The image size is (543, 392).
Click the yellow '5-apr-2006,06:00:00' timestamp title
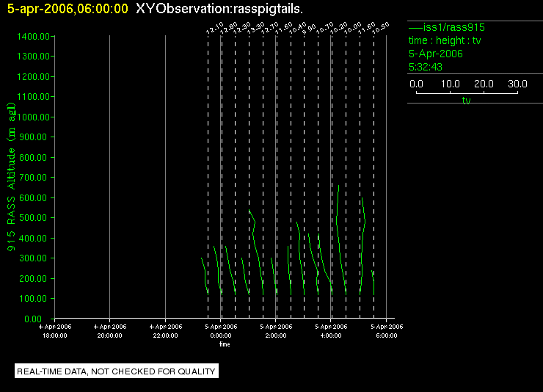(x=68, y=9)
